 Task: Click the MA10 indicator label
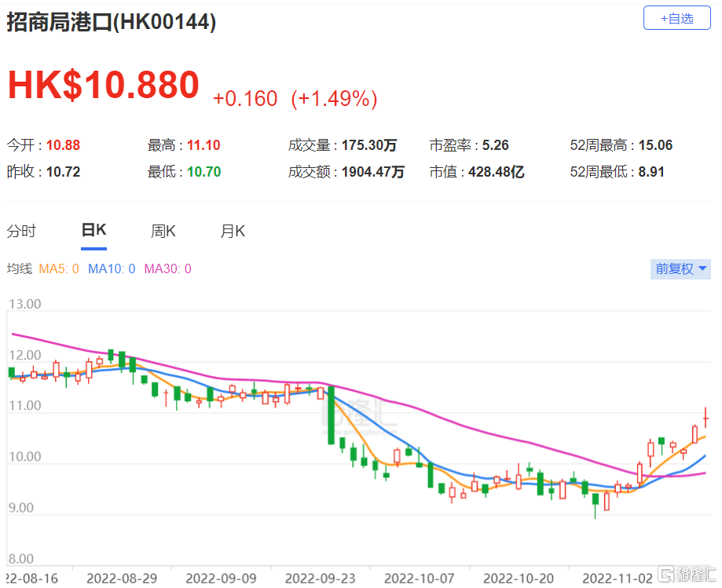112,268
